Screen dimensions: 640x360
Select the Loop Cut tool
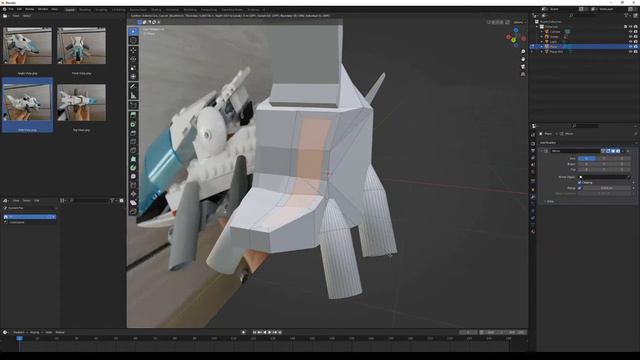[133, 142]
